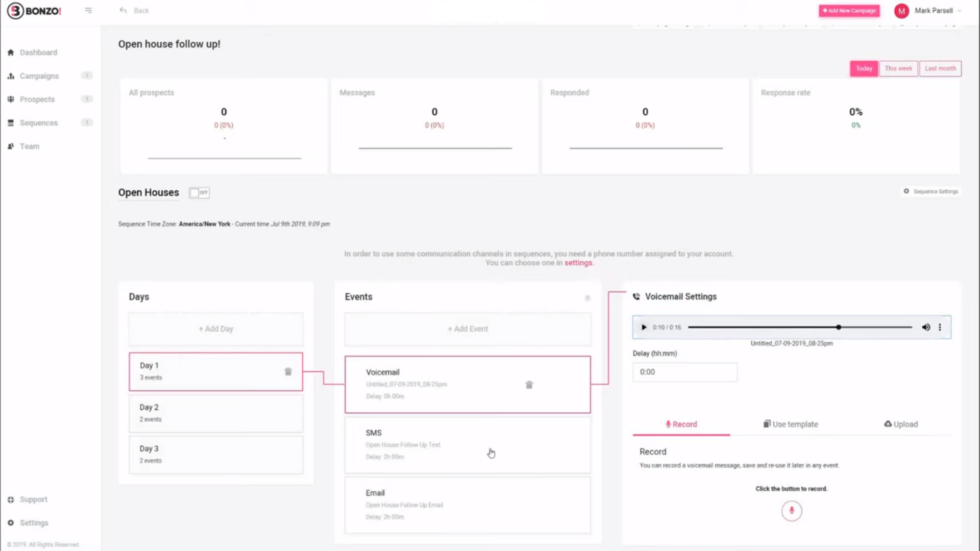This screenshot has height=551, width=980.
Task: Click the microphone record button
Action: click(x=791, y=511)
